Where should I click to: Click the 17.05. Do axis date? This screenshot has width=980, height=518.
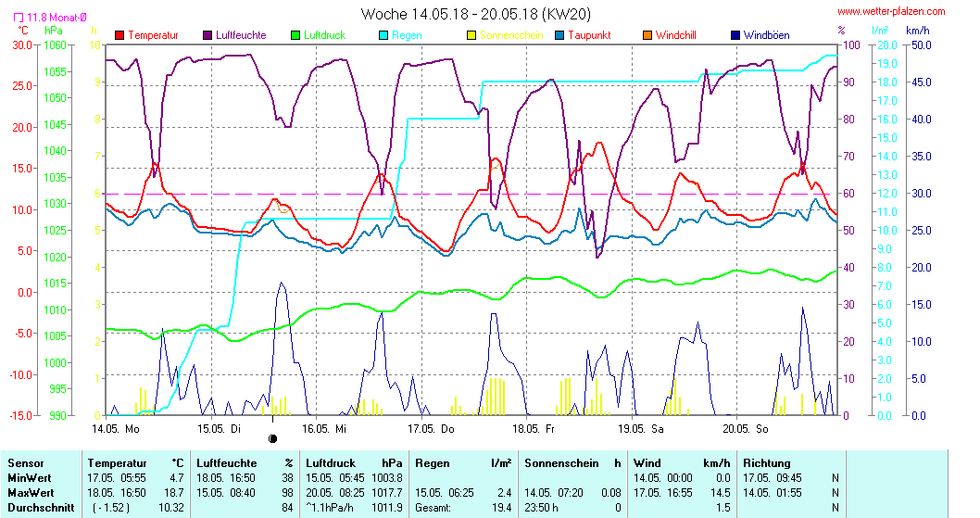pos(432,428)
